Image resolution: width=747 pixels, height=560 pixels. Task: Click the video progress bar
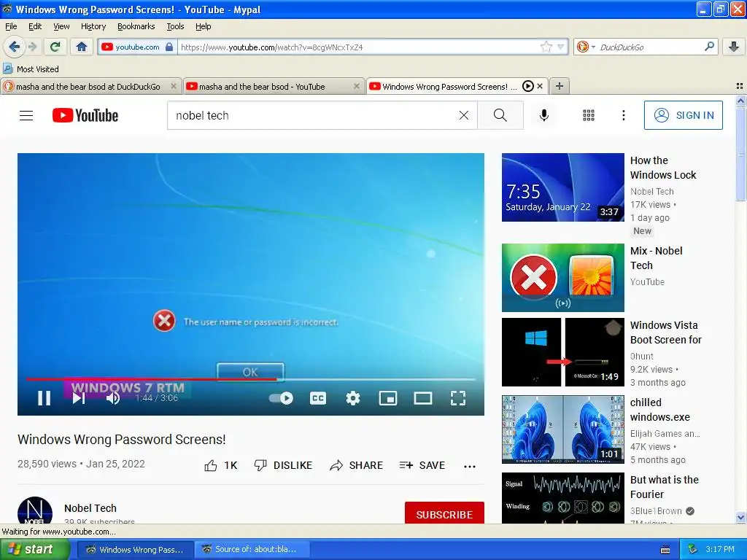point(251,379)
